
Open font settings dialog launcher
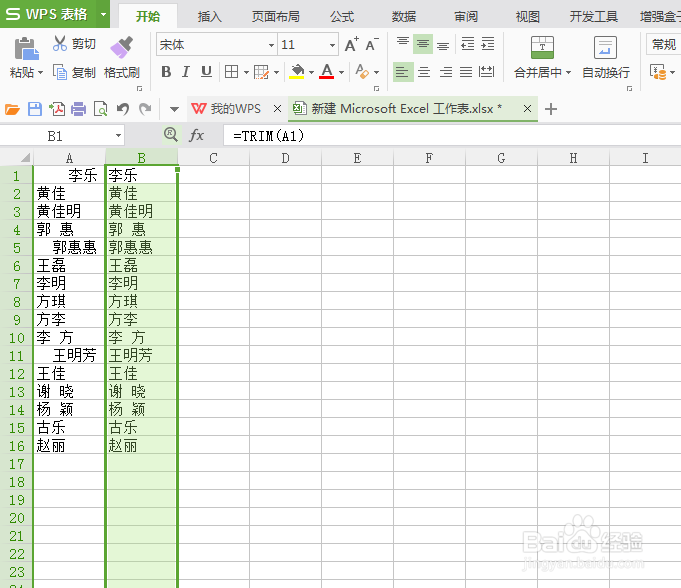tap(376, 89)
